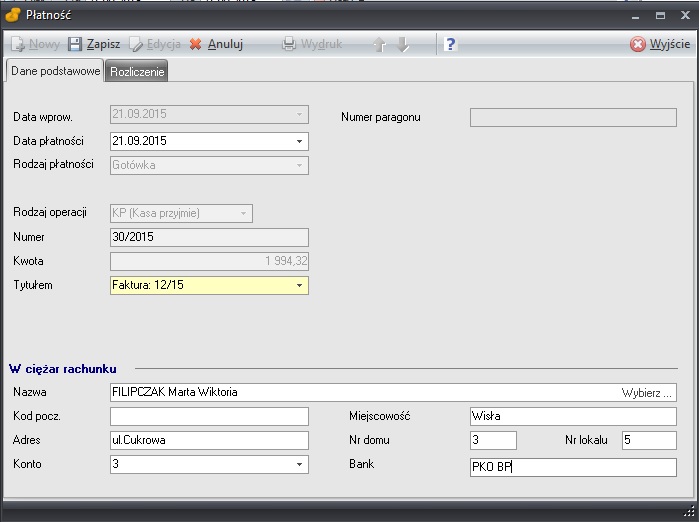Open the Data płatności date dropdown
699x522 pixels.
click(299, 141)
